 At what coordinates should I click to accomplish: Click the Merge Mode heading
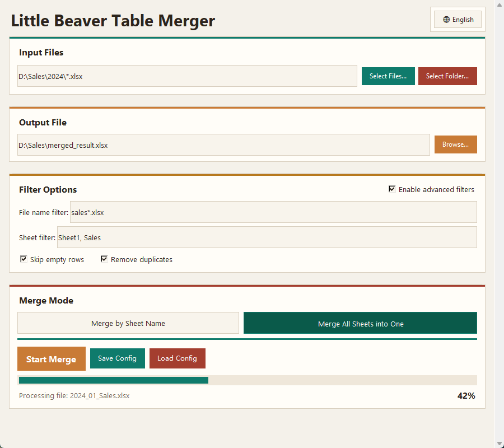(x=46, y=301)
